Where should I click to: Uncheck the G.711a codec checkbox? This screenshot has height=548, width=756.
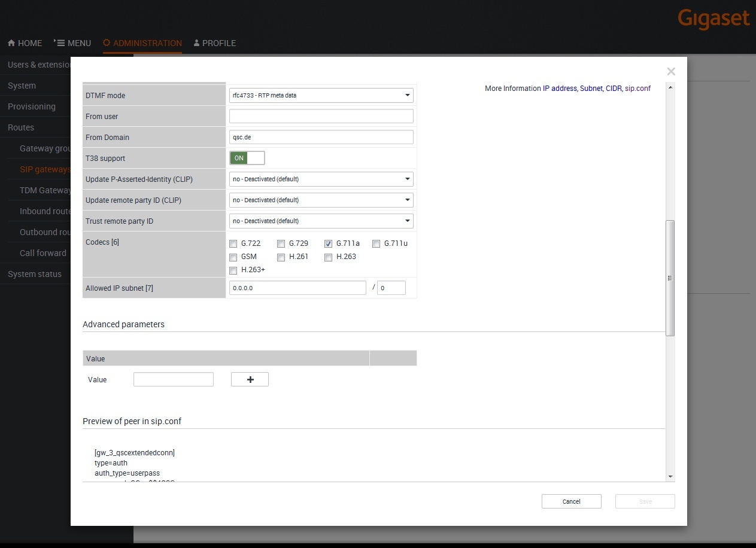click(x=328, y=243)
